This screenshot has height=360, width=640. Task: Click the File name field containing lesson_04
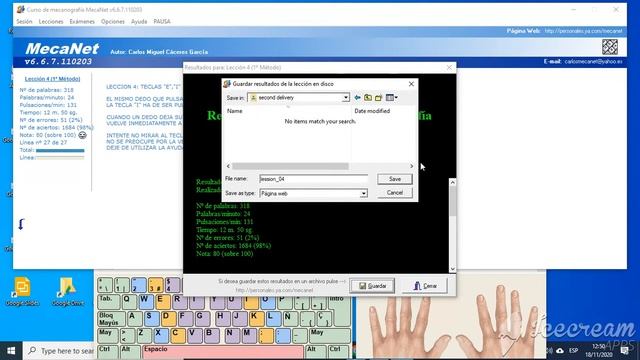313,179
